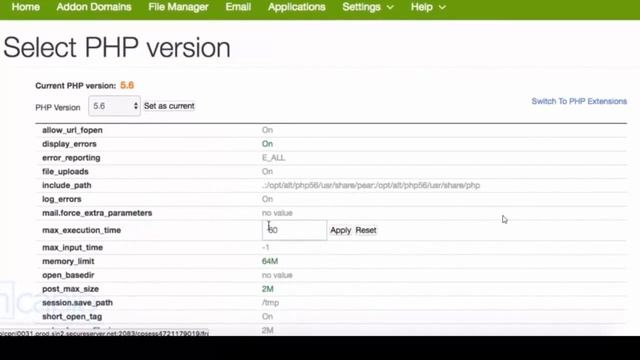Click mail.force_extra_parameters no value text
This screenshot has width=640, height=360.
[277, 213]
